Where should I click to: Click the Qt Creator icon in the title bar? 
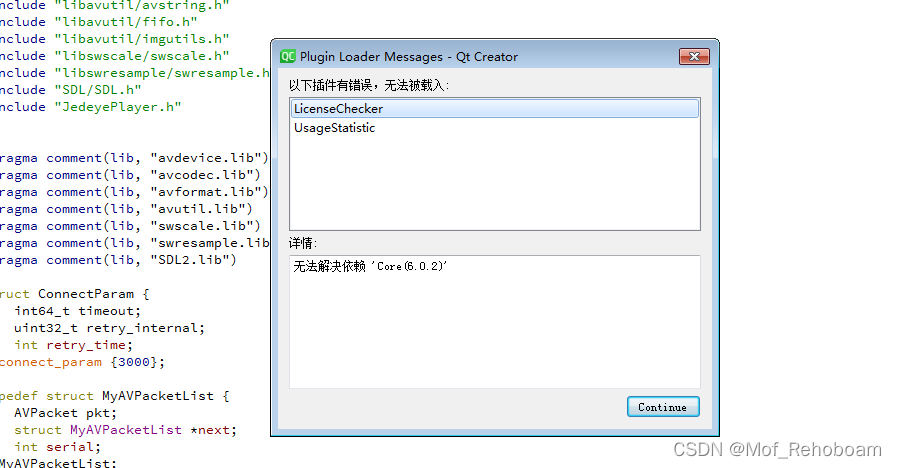click(x=288, y=57)
